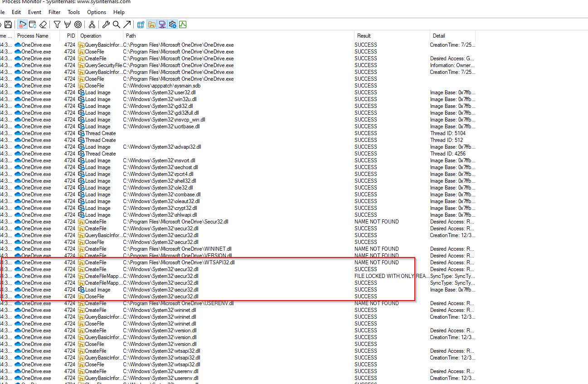Click the Thread Create icon for Thread ID 4256
The height and width of the screenshot is (384, 588).
tap(82, 154)
